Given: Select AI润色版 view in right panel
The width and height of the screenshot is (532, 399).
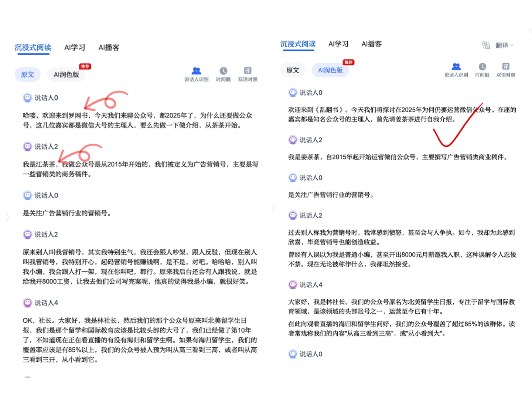Looking at the screenshot, I should (330, 70).
